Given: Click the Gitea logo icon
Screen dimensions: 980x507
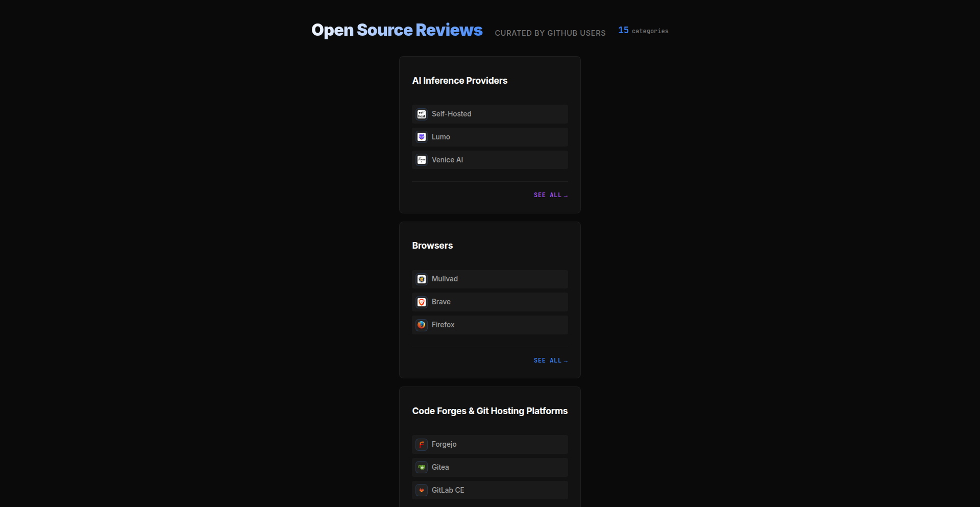Looking at the screenshot, I should 422,468.
